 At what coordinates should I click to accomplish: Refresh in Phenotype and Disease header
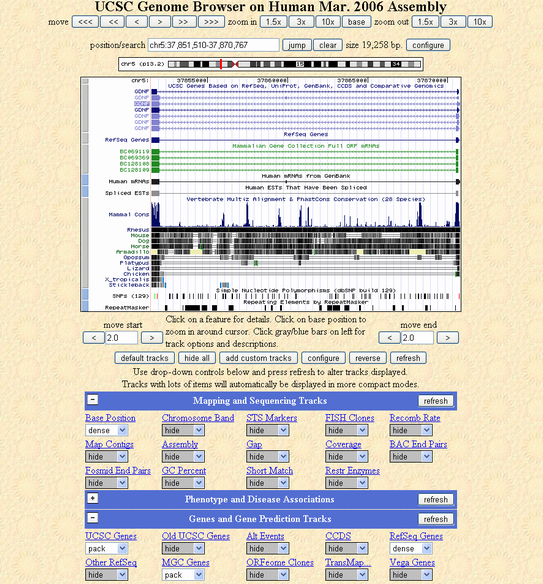(x=436, y=499)
